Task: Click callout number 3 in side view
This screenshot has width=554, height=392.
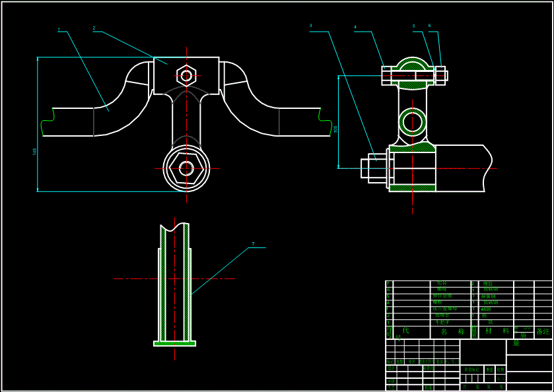Action: tap(310, 26)
